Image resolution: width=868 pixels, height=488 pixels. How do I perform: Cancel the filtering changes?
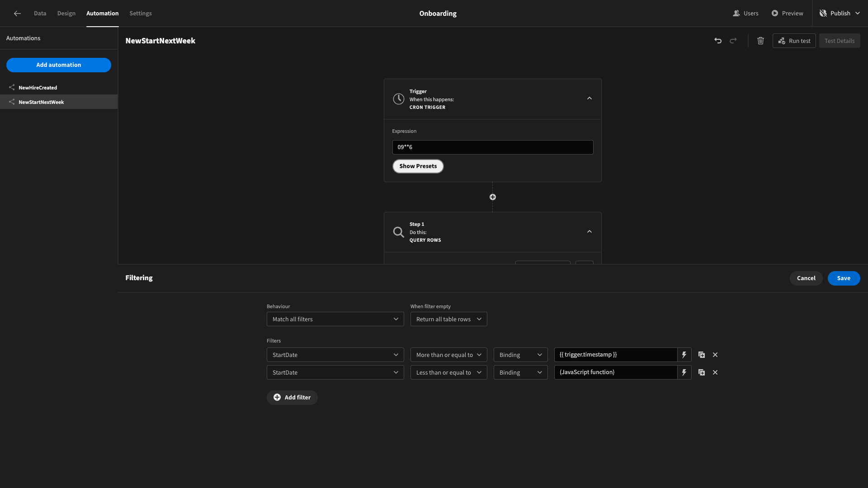coord(806,278)
